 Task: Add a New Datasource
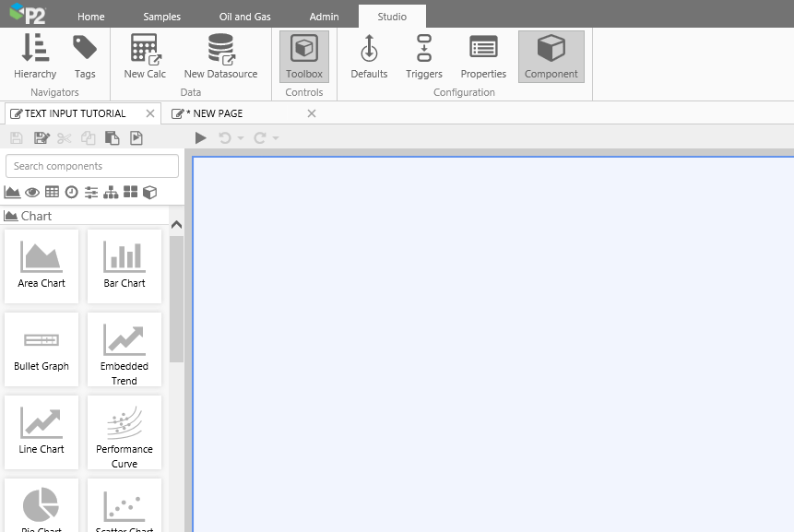(220, 56)
